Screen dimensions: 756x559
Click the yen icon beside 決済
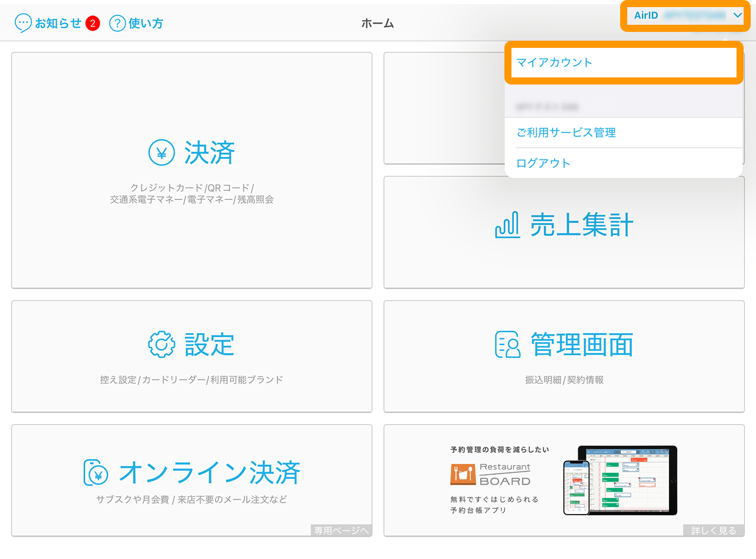click(x=161, y=153)
